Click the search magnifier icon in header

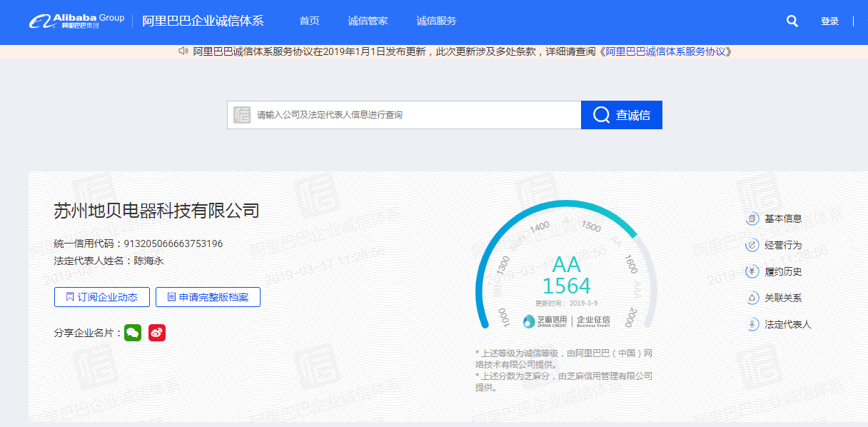coord(792,21)
